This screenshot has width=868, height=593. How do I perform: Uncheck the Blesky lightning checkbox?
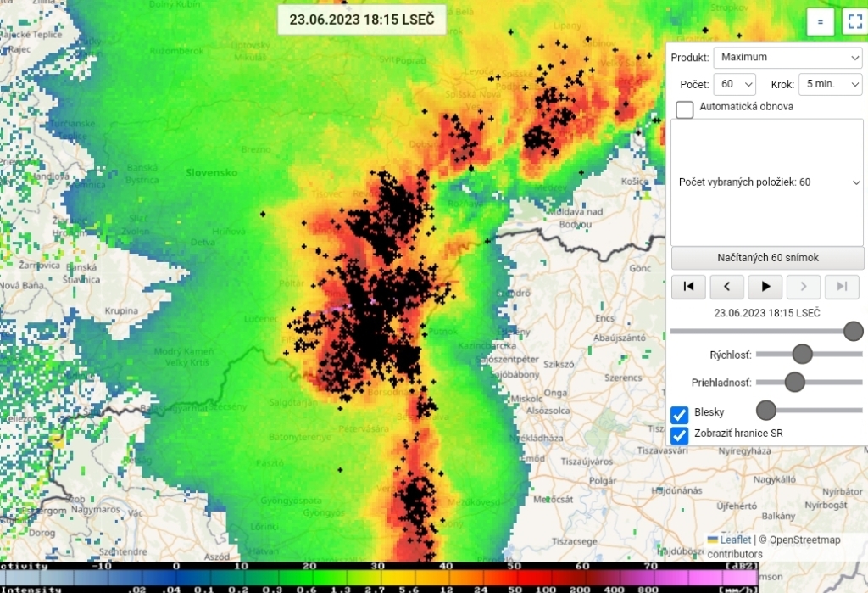pos(680,414)
